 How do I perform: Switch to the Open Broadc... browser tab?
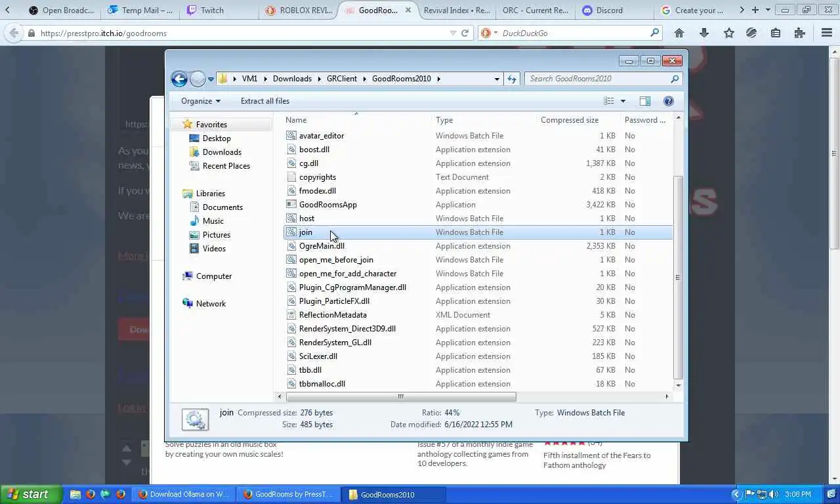pyautogui.click(x=62, y=10)
